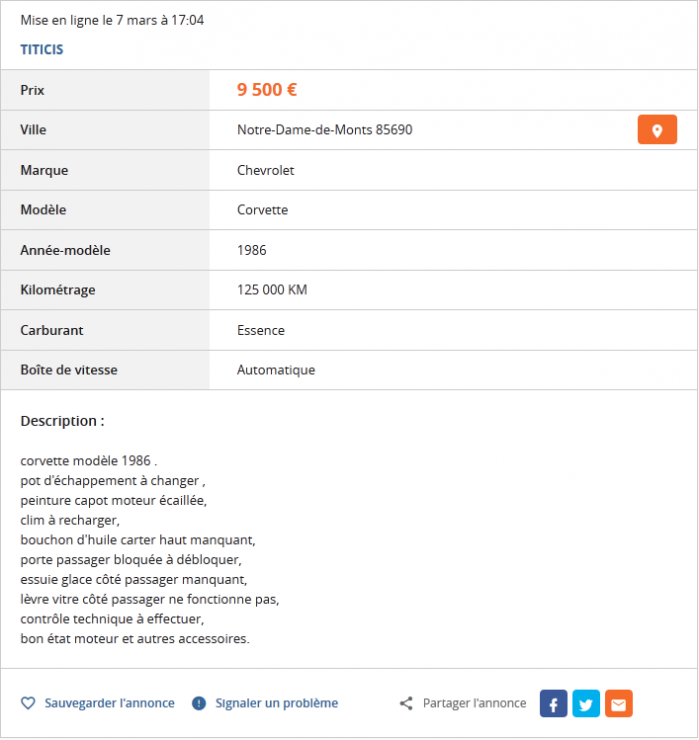
Task: Click the 125 000 KM mileage value
Action: click(x=272, y=290)
